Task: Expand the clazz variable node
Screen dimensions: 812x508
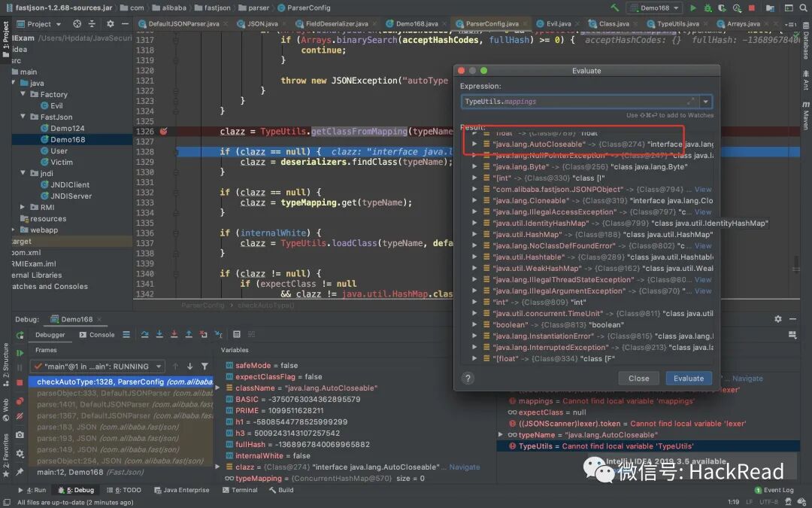Action: 217,467
